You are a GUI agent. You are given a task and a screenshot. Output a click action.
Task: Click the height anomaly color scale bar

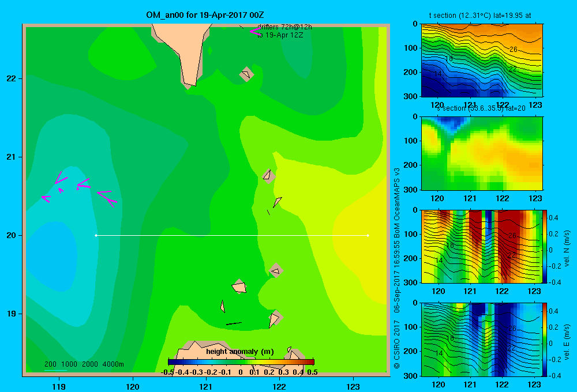point(241,362)
